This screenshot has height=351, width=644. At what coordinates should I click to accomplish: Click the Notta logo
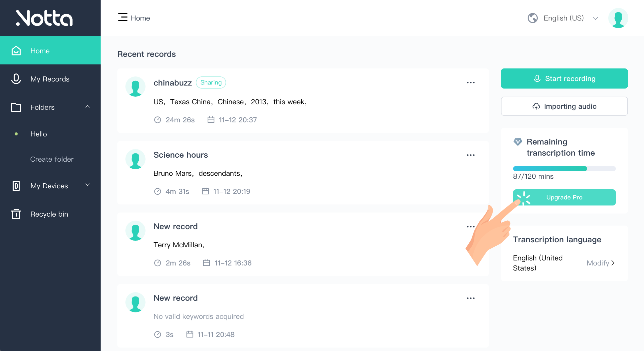pyautogui.click(x=44, y=18)
